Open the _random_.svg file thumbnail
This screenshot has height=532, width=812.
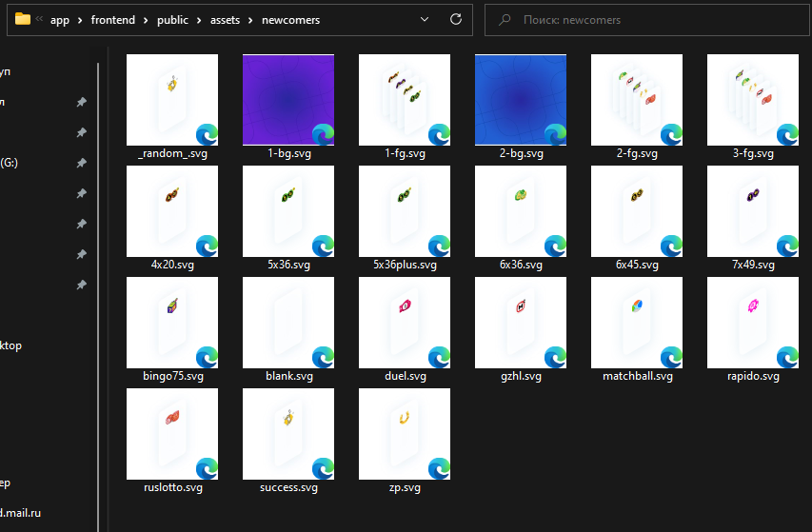[x=172, y=100]
